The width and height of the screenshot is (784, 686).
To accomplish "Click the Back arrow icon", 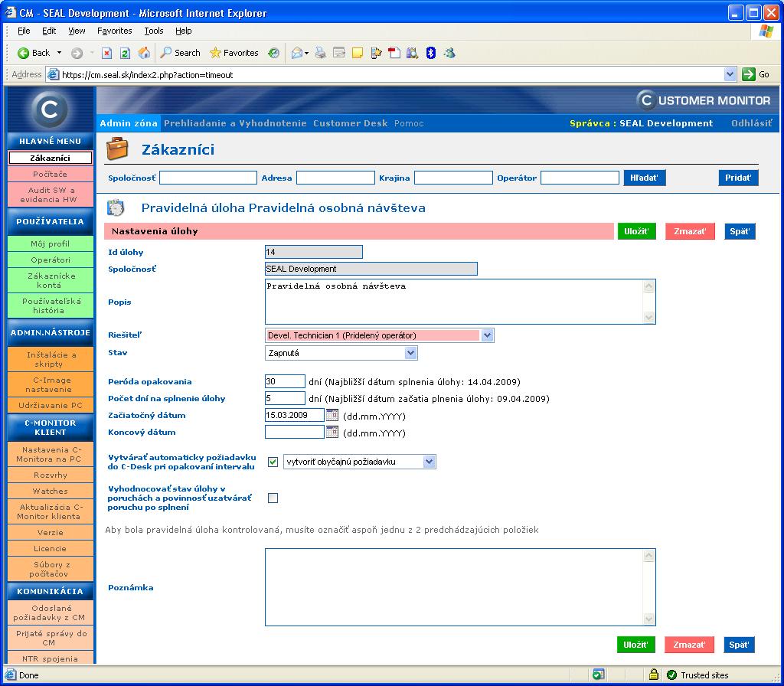I will tap(23, 53).
